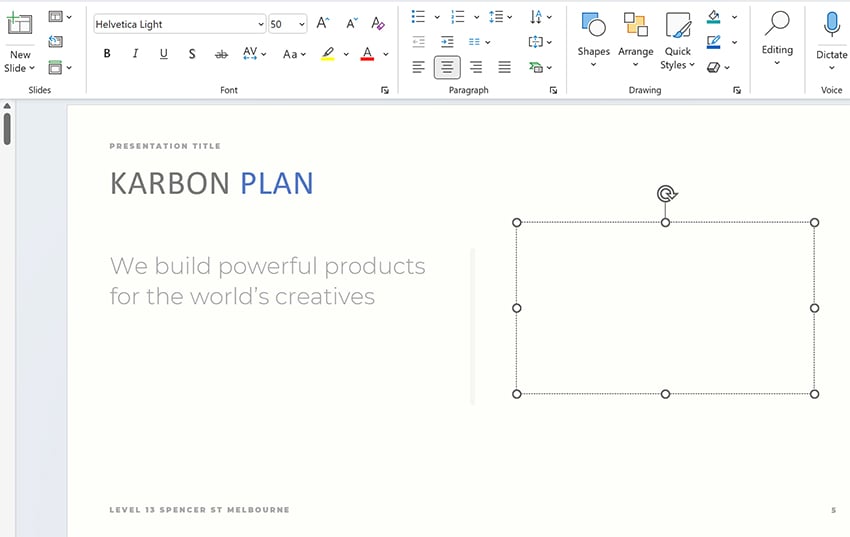Apply text shadow effect
Viewport: 850px width, 537px height.
[x=192, y=54]
